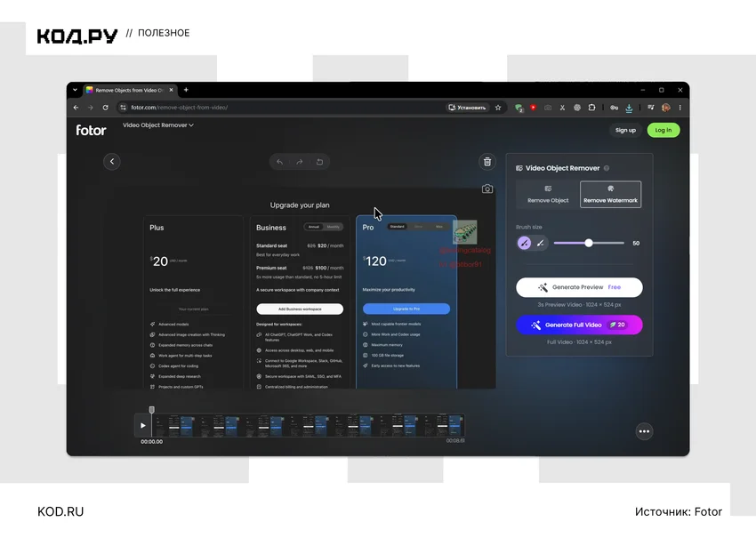Adjust the Brush size slider handle

tap(589, 243)
